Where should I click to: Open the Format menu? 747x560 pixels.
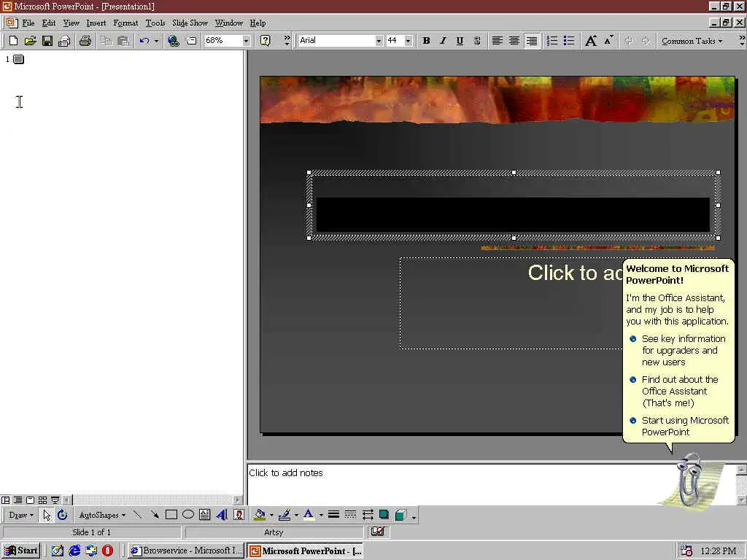coord(125,23)
